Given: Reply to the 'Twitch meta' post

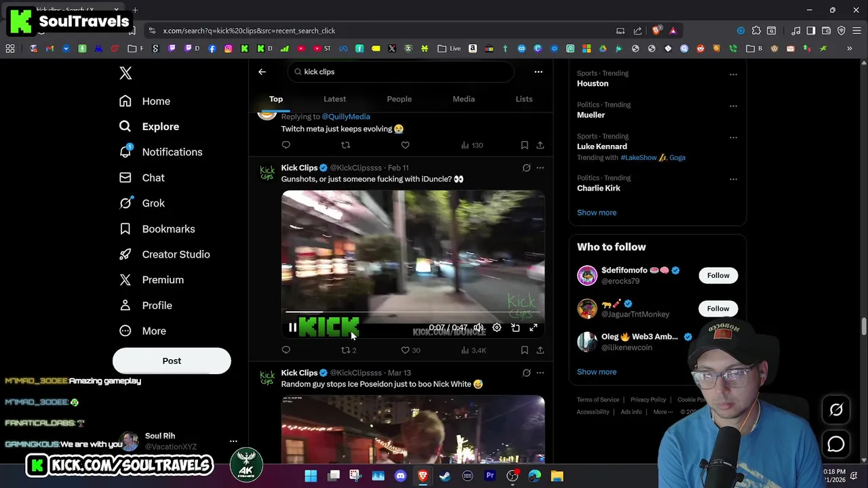Looking at the screenshot, I should [x=286, y=145].
